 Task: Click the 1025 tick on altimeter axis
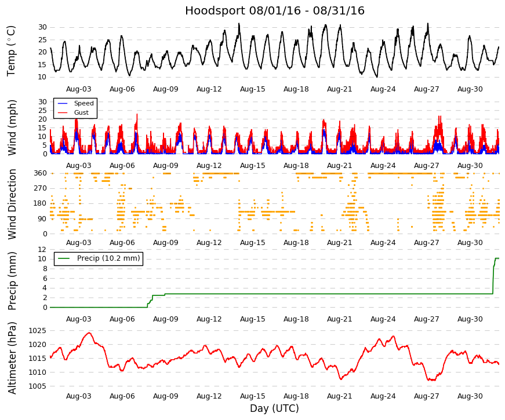37,331
